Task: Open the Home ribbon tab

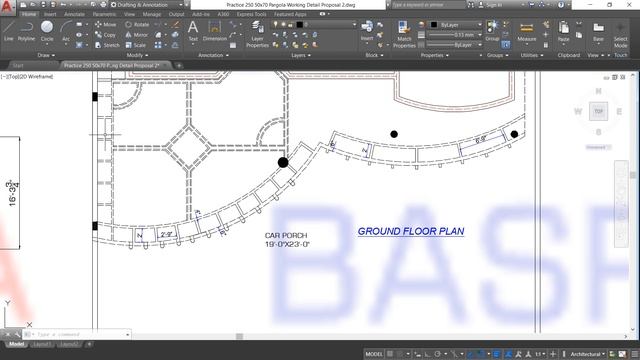Action: pos(29,14)
